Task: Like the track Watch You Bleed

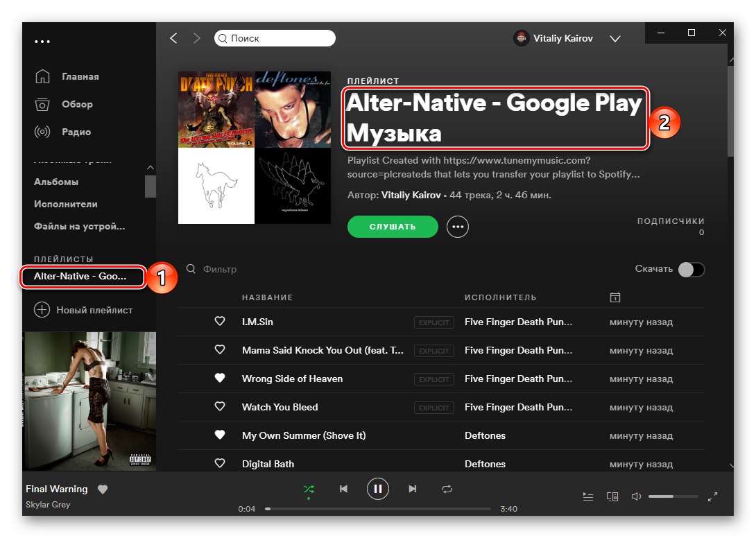Action: (x=220, y=406)
